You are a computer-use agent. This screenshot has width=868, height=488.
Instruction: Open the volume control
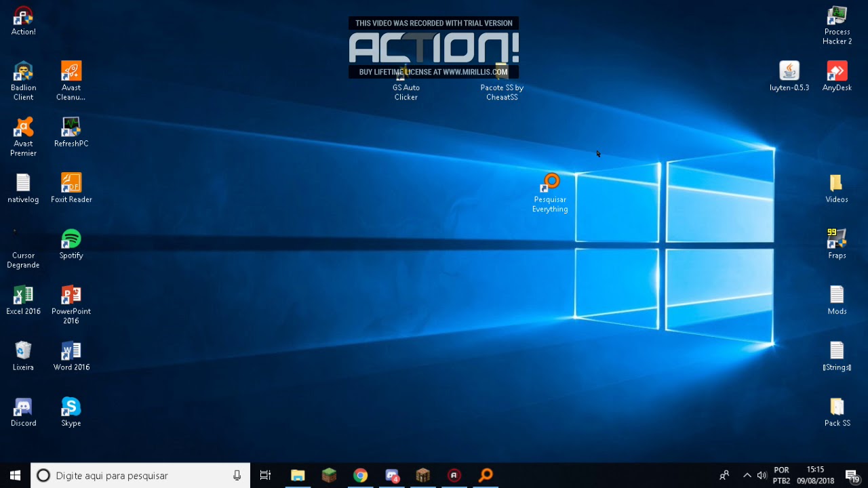click(762, 475)
